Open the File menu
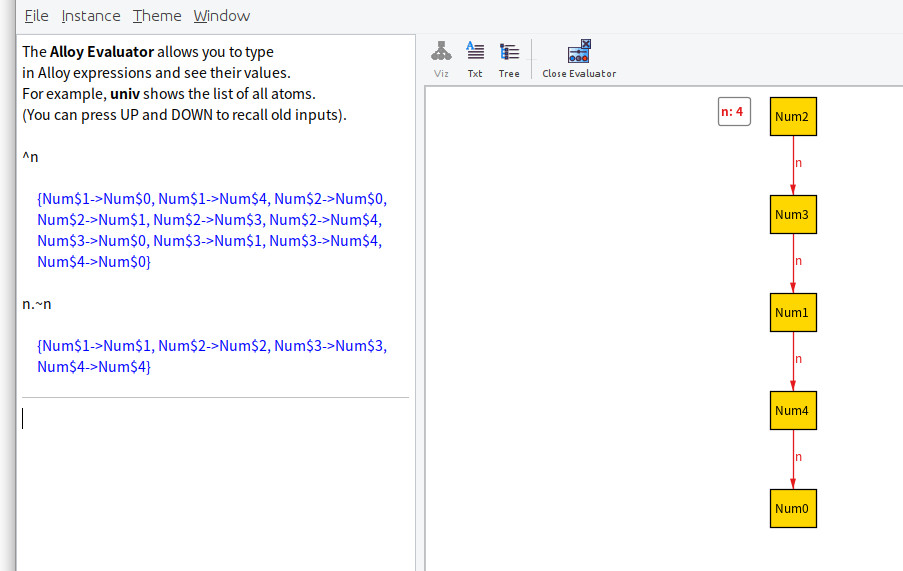 [x=36, y=16]
